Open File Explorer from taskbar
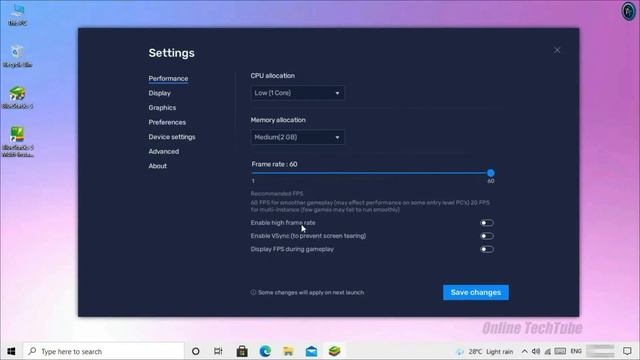The image size is (640, 360). click(x=288, y=351)
